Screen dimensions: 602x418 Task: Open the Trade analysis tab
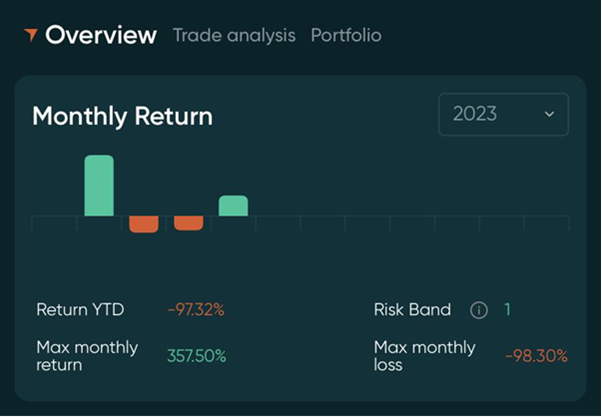pyautogui.click(x=234, y=35)
